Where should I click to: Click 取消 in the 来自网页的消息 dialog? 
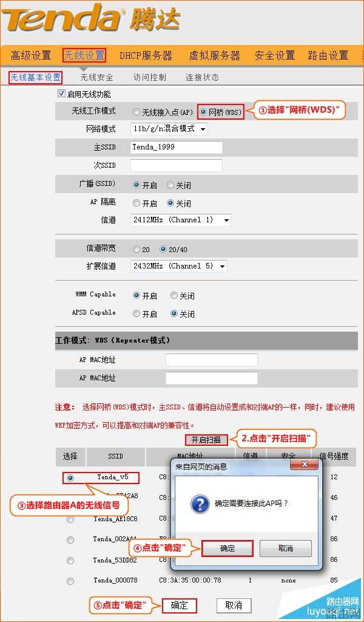click(286, 549)
